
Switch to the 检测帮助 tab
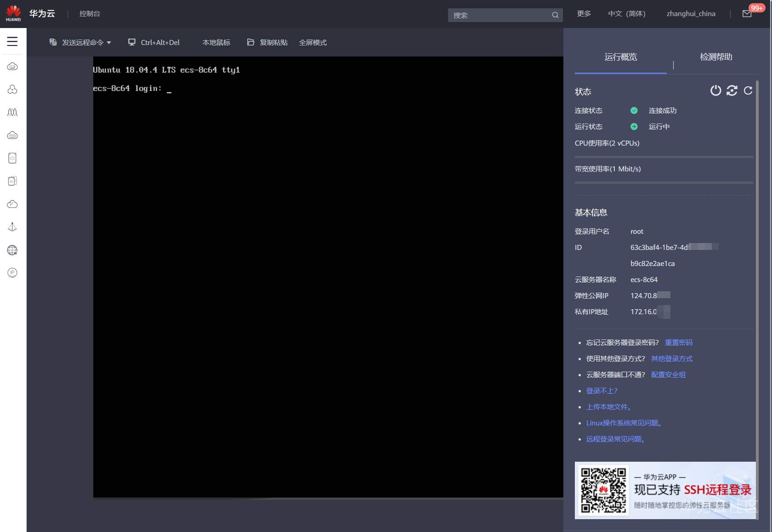tap(716, 57)
